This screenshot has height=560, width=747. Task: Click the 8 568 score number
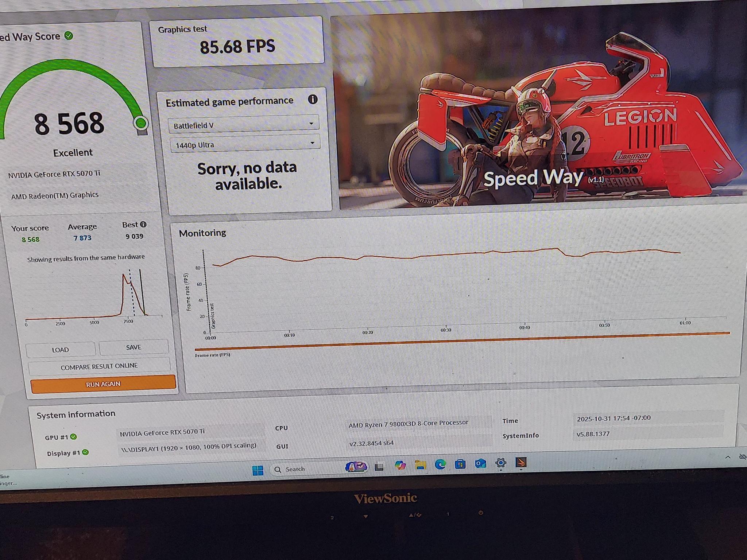[69, 124]
